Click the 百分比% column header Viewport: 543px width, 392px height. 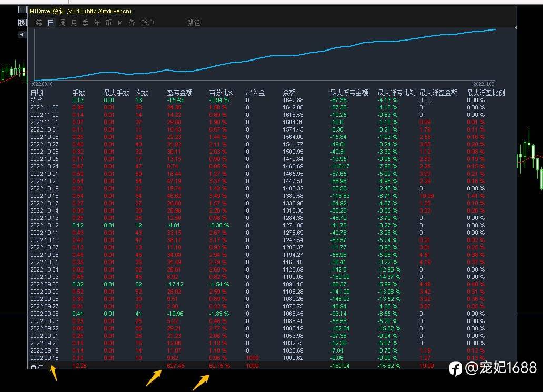pos(221,93)
